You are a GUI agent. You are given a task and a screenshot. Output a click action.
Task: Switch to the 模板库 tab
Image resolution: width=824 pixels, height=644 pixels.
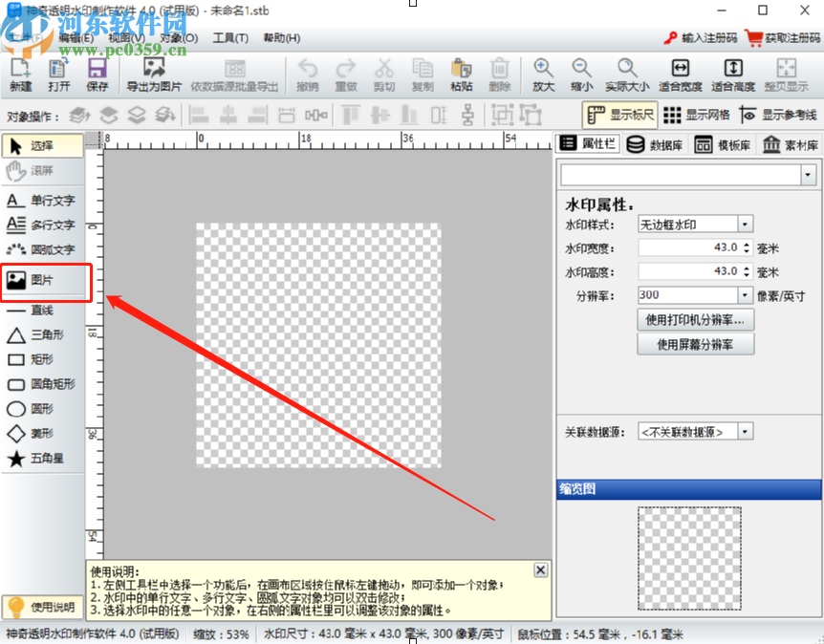click(722, 144)
